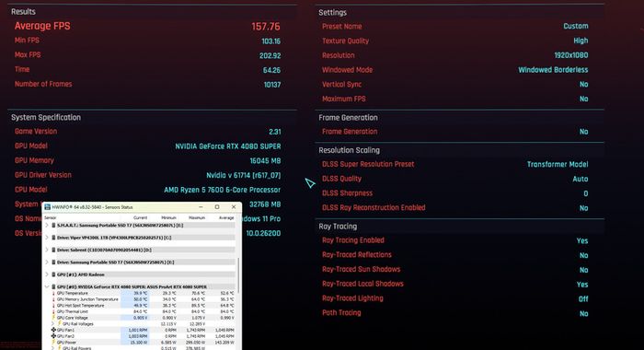This screenshot has height=350, width=644.
Task: Click the Ray-Traced Local Shadows value Yes
Action: pyautogui.click(x=582, y=285)
